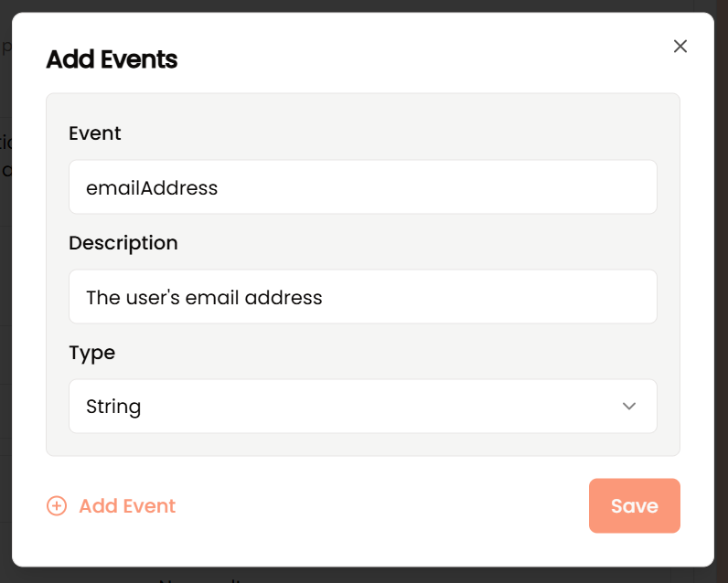Click the emailAddress text in Event field
The image size is (728, 583).
click(x=152, y=188)
